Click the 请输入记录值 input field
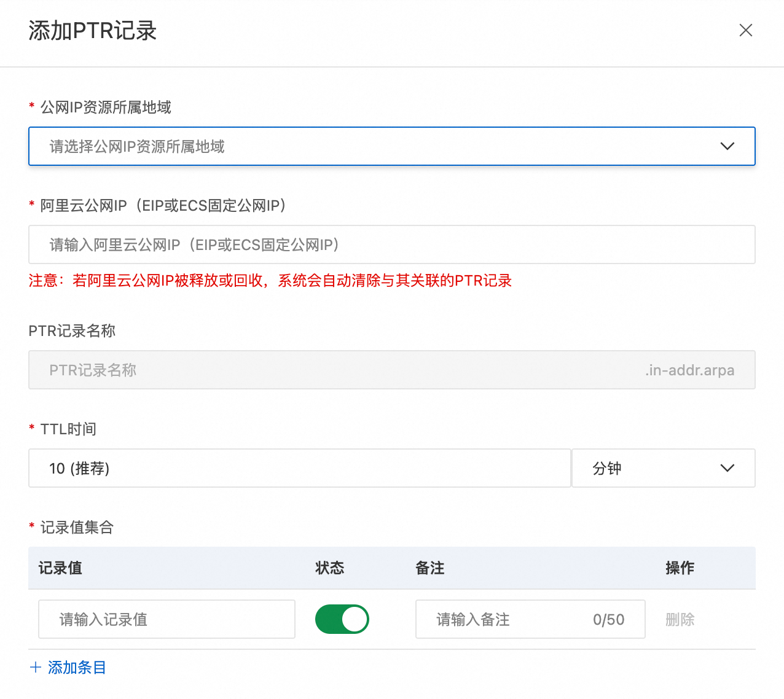Viewport: 784px width, 699px height. click(x=167, y=619)
